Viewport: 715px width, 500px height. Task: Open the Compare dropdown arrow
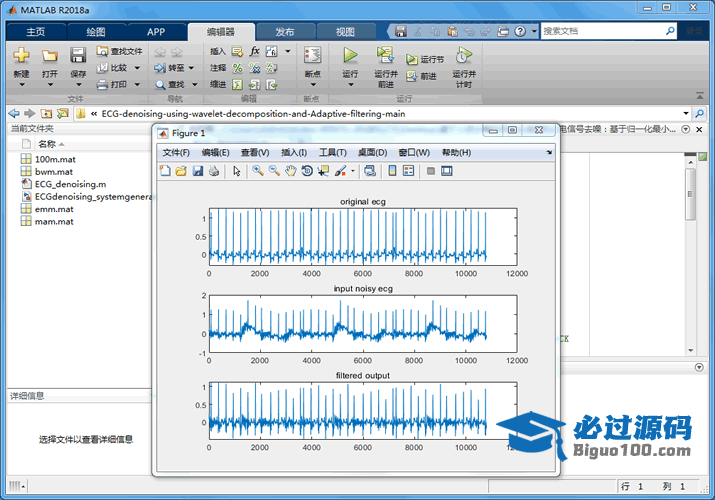(137, 68)
